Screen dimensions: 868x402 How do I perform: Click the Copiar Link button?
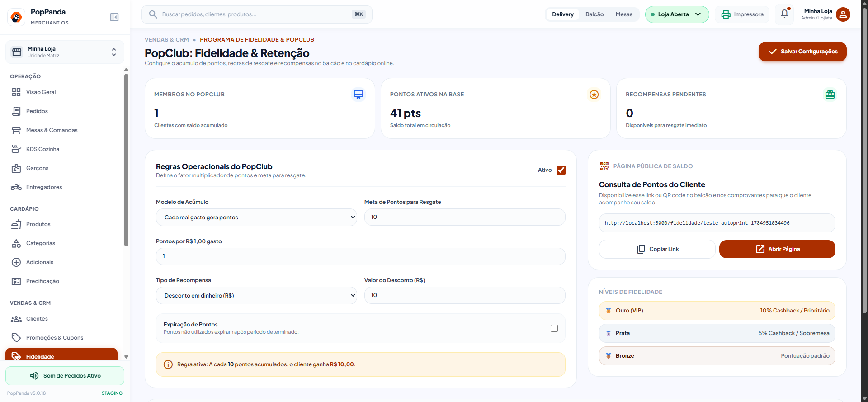657,249
